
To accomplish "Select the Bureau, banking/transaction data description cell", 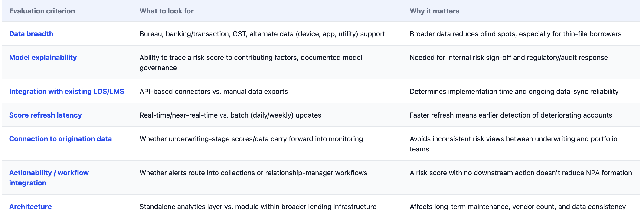I will pyautogui.click(x=262, y=34).
